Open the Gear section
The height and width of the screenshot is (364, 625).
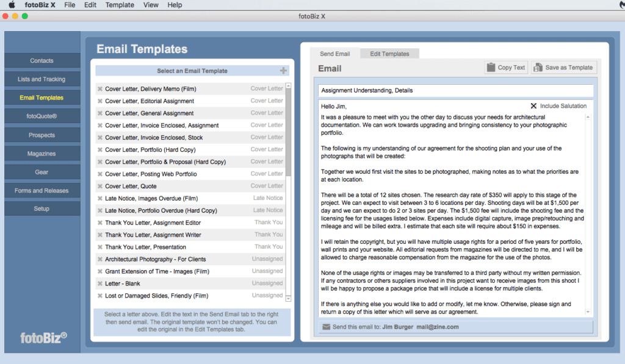(x=42, y=172)
